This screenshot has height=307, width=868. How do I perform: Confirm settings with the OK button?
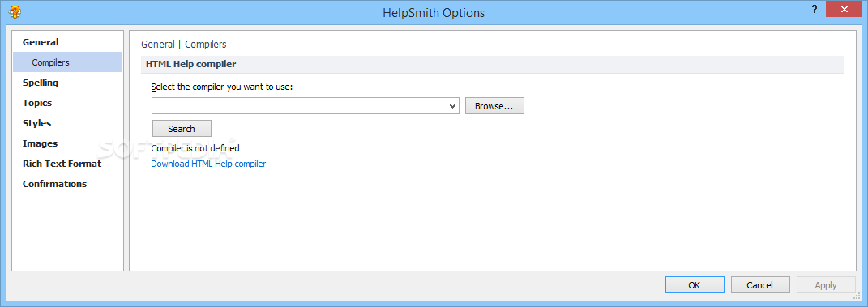(x=695, y=285)
